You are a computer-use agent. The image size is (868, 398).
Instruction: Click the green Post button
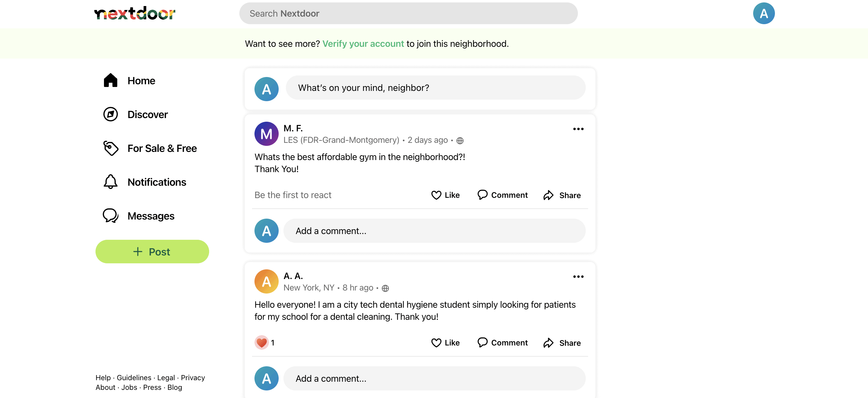pyautogui.click(x=152, y=252)
